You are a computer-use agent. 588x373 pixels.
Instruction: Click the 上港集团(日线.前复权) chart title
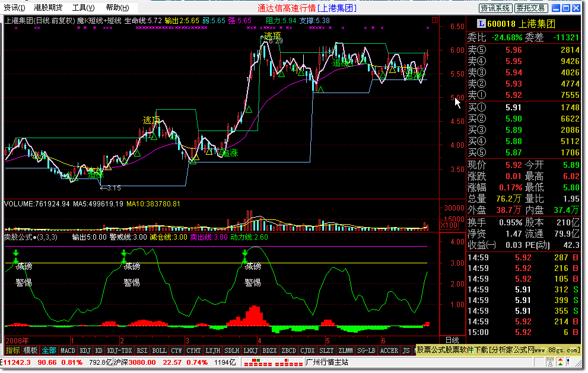[40, 21]
